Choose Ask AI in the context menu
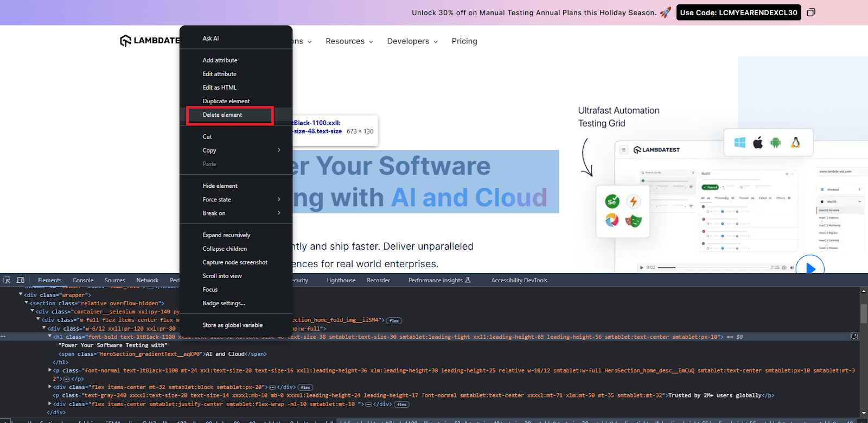The height and width of the screenshot is (423, 868). pyautogui.click(x=236, y=39)
